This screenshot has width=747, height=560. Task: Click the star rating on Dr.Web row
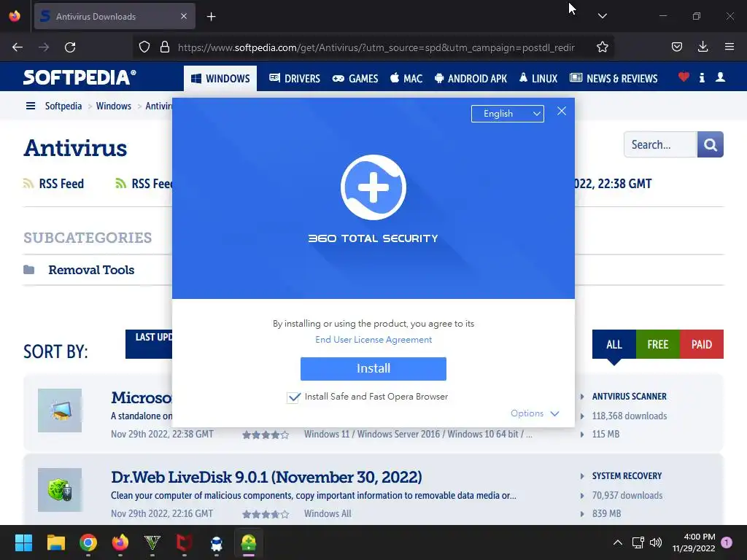(266, 514)
